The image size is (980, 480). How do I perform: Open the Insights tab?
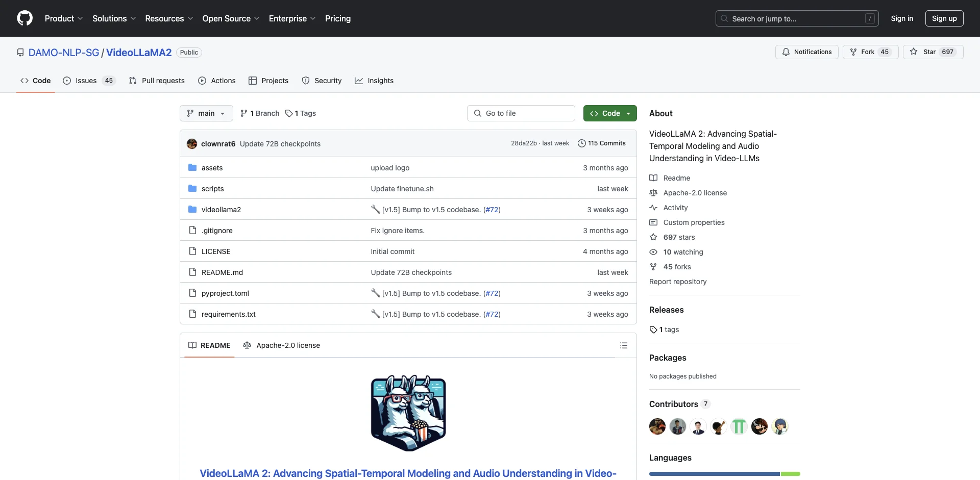(374, 81)
